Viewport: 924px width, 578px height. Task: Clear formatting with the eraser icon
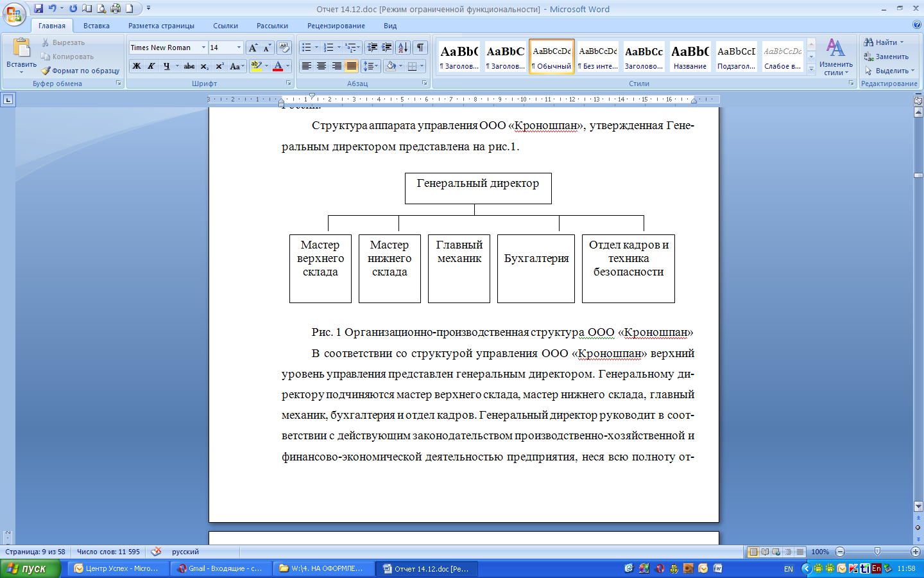pos(284,48)
